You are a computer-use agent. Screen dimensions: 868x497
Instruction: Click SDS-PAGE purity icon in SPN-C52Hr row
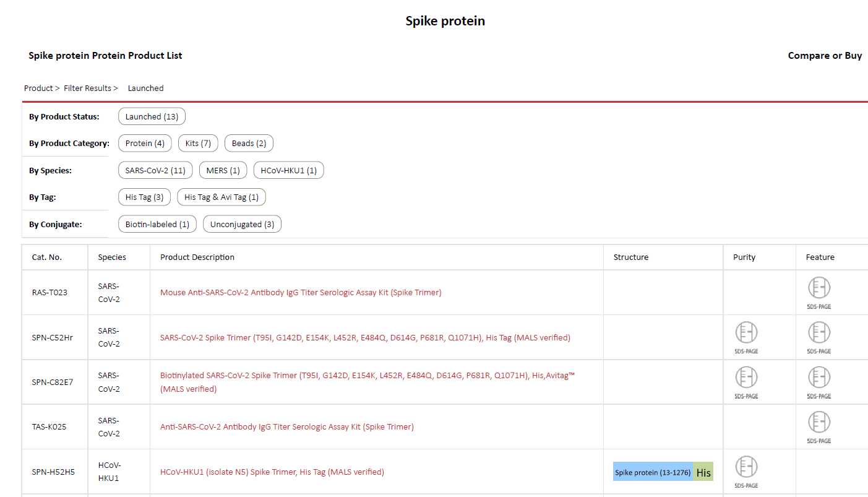click(x=746, y=338)
